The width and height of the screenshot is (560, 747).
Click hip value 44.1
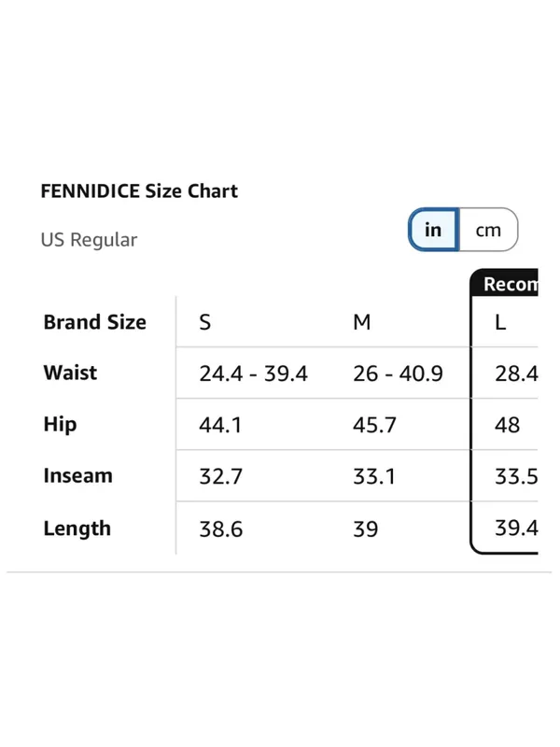220,425
